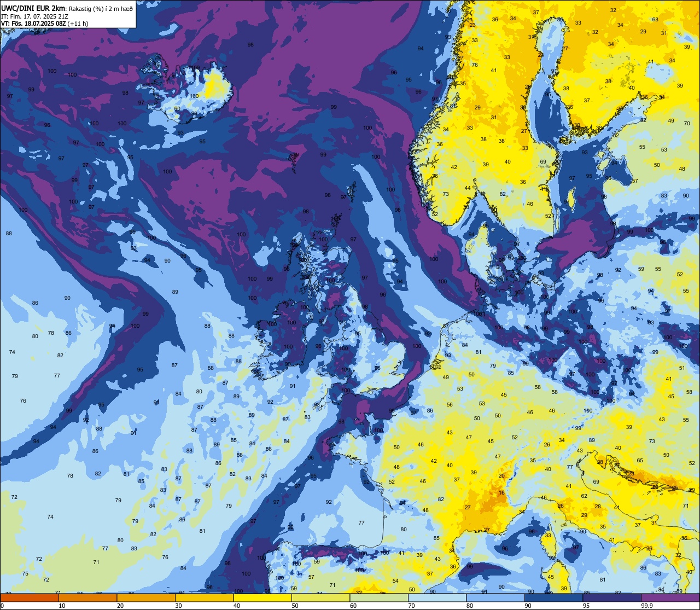Click the "VT: Fös. 18.07.2025 08Z" valid time

click(x=34, y=24)
